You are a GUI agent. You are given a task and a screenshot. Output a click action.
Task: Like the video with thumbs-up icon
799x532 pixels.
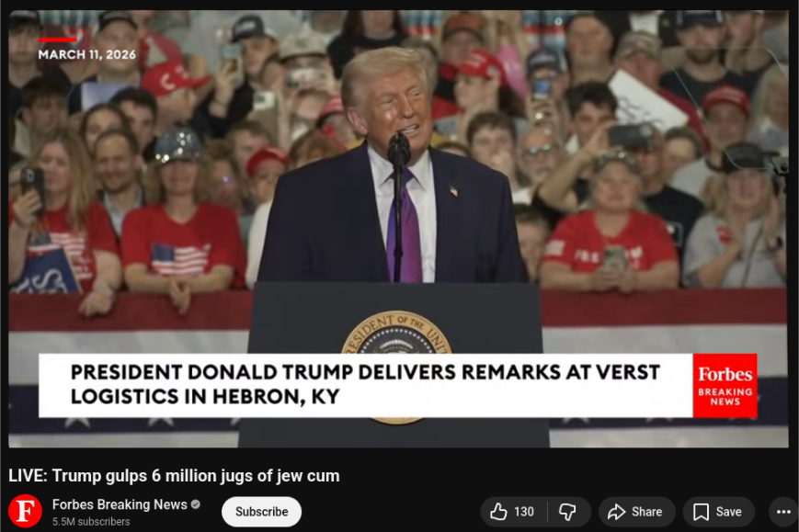pos(498,512)
